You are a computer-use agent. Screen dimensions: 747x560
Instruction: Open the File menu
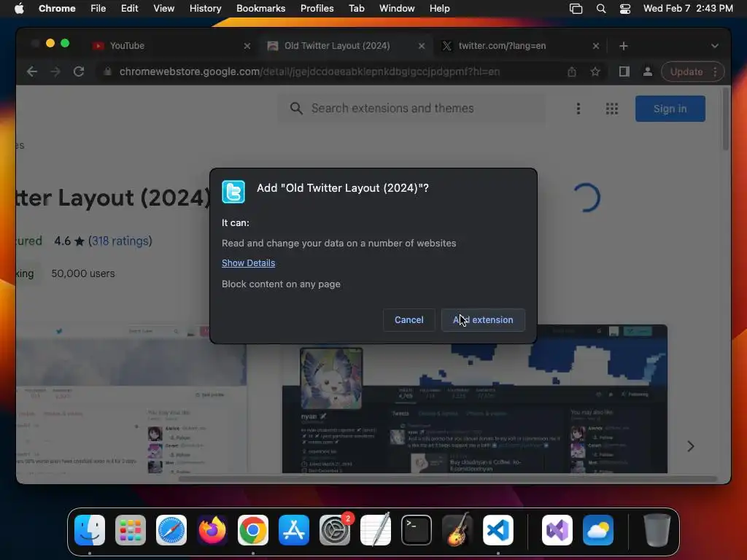pyautogui.click(x=98, y=9)
